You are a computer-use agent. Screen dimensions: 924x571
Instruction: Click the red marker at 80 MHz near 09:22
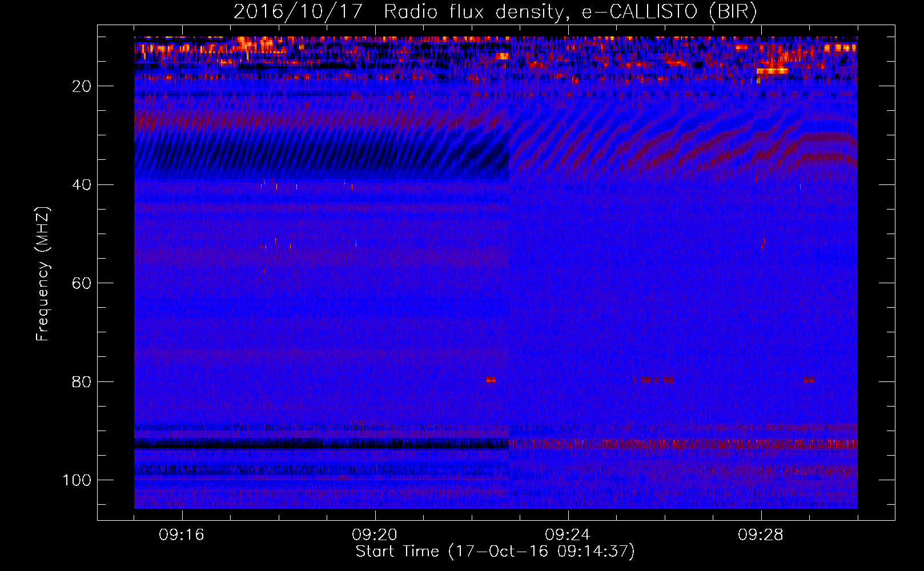point(491,380)
